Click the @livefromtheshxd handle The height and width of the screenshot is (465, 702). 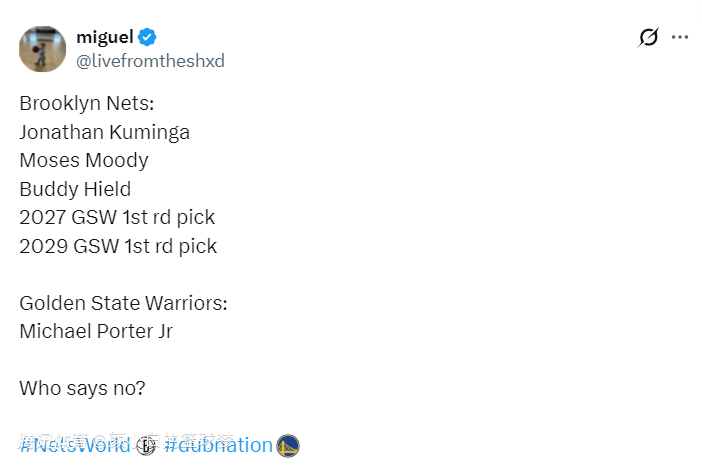[150, 61]
